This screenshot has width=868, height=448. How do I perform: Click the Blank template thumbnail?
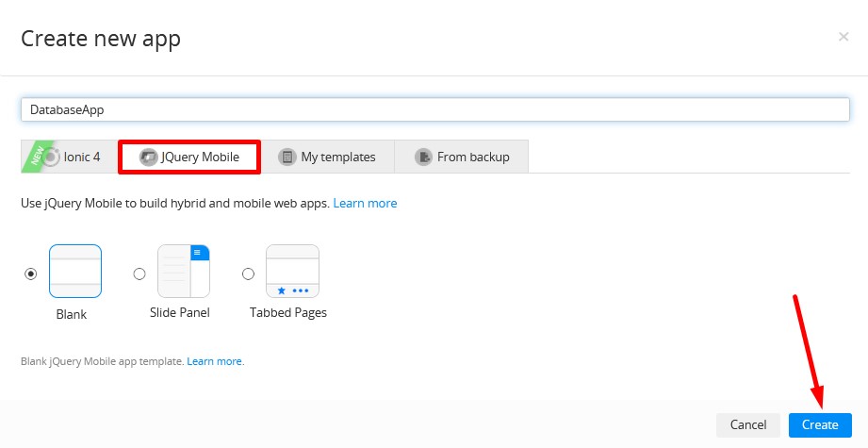coord(75,272)
